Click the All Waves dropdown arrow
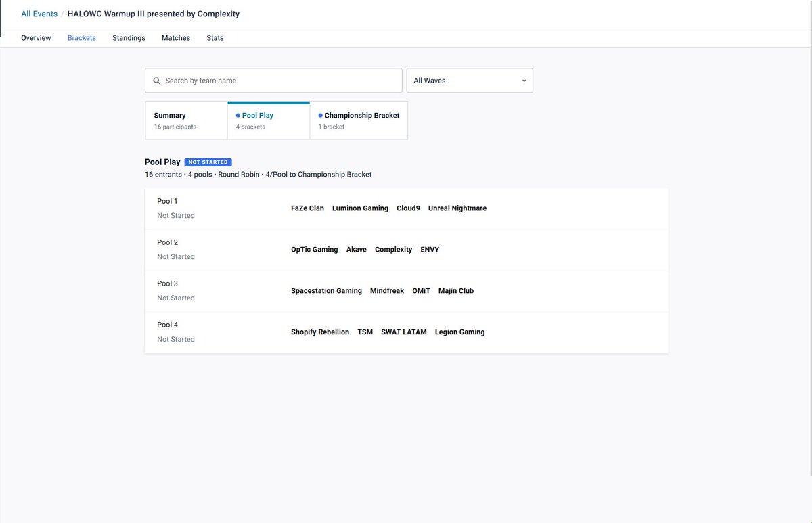The width and height of the screenshot is (812, 523). [524, 81]
